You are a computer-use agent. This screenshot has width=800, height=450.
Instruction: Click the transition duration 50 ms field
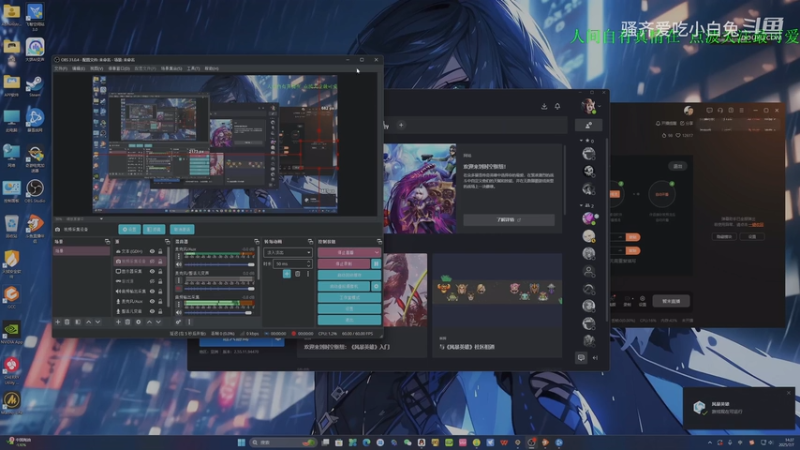[x=292, y=264]
